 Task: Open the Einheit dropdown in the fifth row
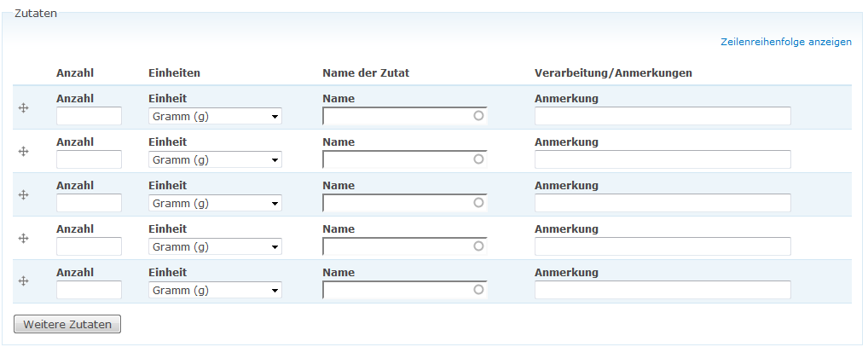(x=215, y=290)
